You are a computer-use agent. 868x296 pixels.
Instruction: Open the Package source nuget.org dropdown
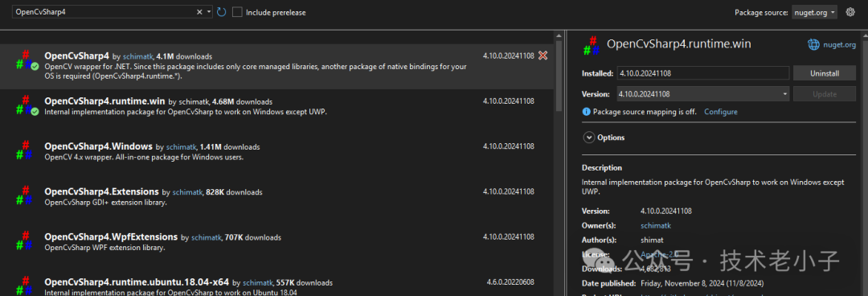pos(813,12)
